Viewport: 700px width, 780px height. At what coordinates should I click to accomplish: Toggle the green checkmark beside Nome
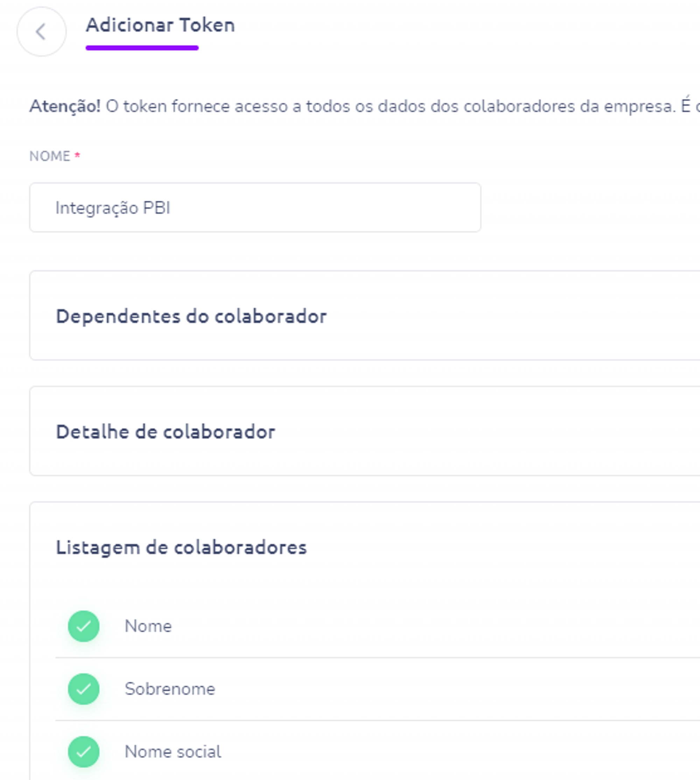[83, 626]
